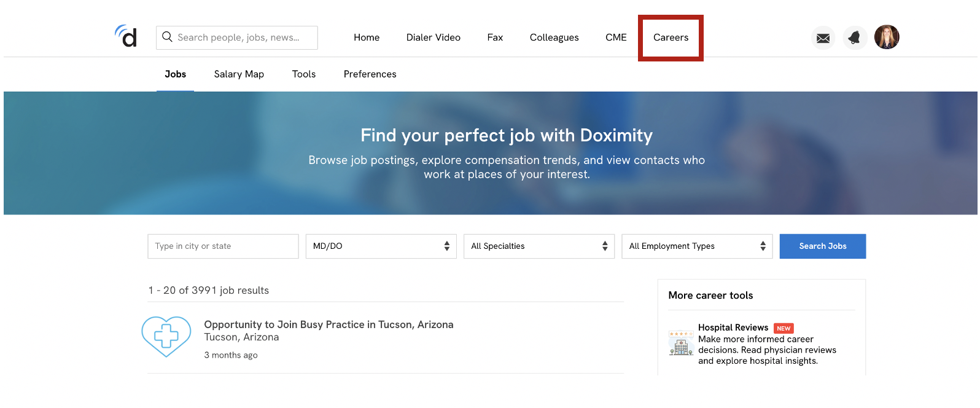This screenshot has height=408, width=980.
Task: Open the messages envelope icon
Action: pyautogui.click(x=823, y=38)
